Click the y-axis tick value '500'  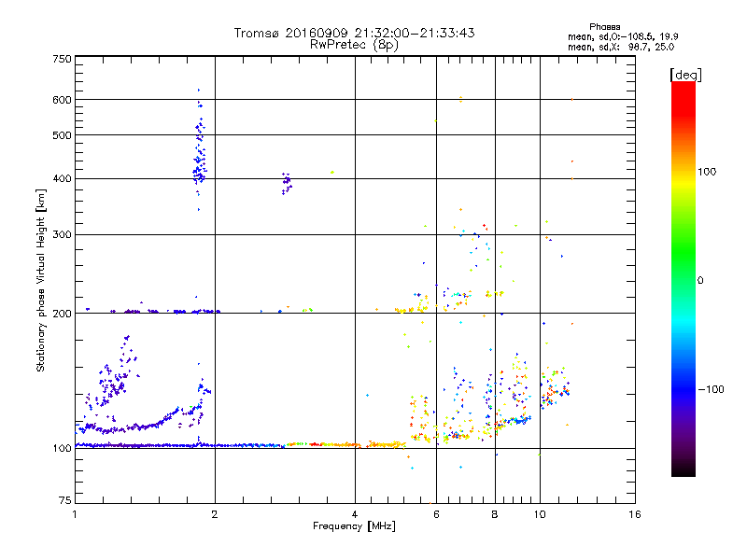63,135
